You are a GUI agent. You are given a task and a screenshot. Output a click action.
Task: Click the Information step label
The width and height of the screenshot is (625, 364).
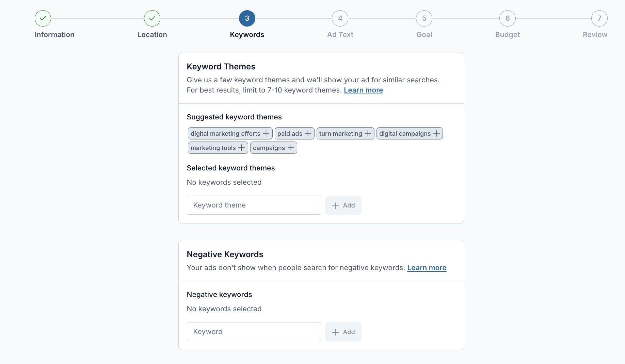coord(54,35)
